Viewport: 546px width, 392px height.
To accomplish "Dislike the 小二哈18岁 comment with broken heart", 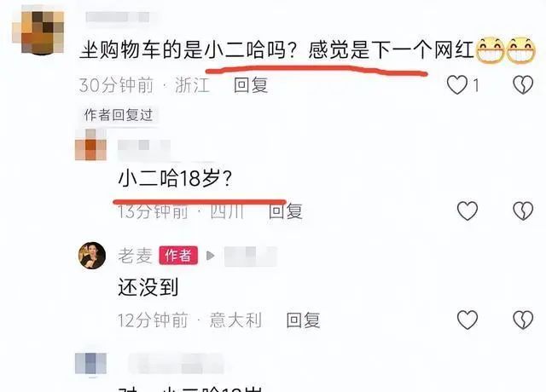I will [x=523, y=210].
